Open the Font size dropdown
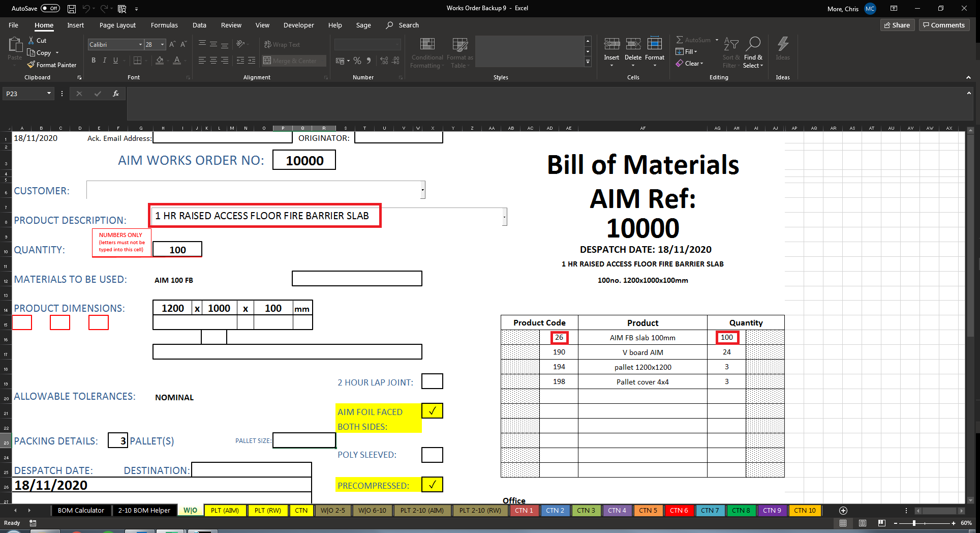 (162, 45)
